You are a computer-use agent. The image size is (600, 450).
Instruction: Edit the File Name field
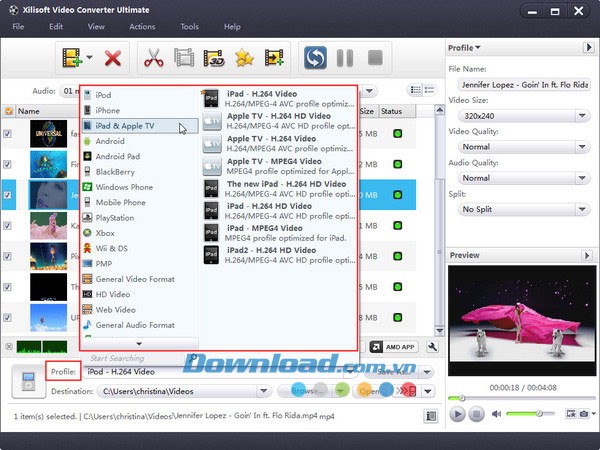524,85
